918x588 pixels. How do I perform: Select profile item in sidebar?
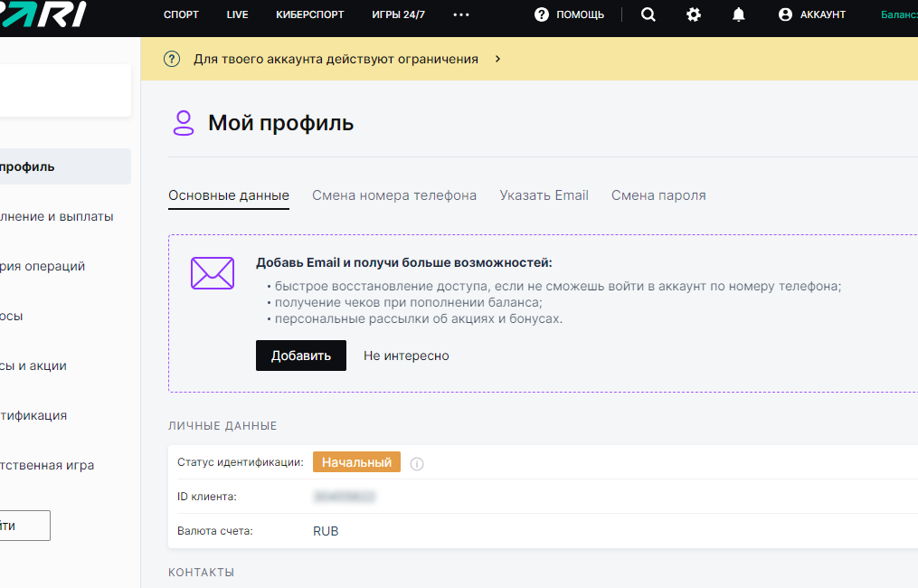pos(65,166)
